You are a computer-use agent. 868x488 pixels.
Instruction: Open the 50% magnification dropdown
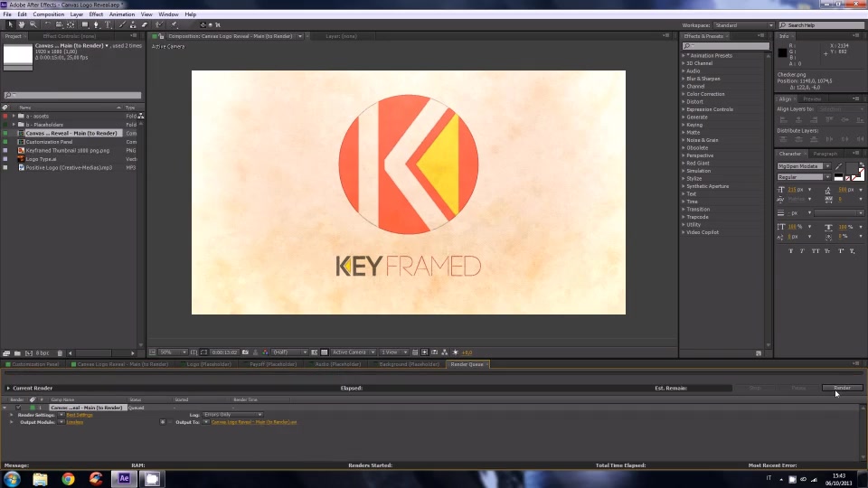click(x=174, y=352)
